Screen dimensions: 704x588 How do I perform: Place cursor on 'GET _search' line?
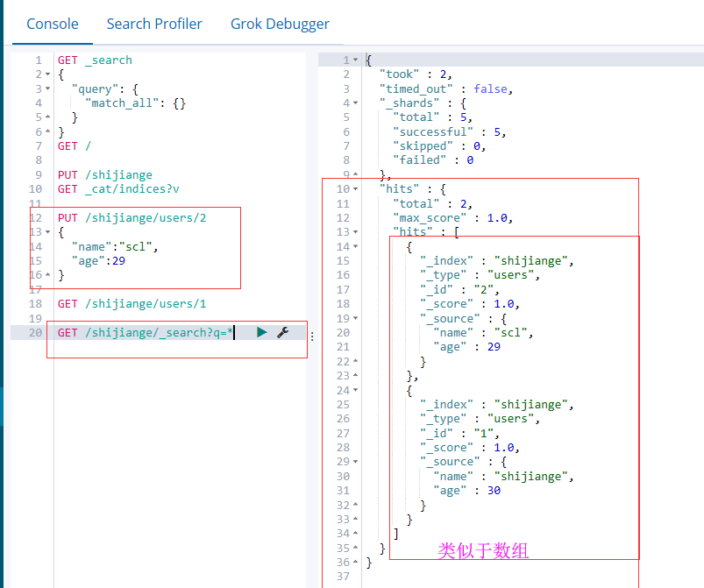[95, 60]
